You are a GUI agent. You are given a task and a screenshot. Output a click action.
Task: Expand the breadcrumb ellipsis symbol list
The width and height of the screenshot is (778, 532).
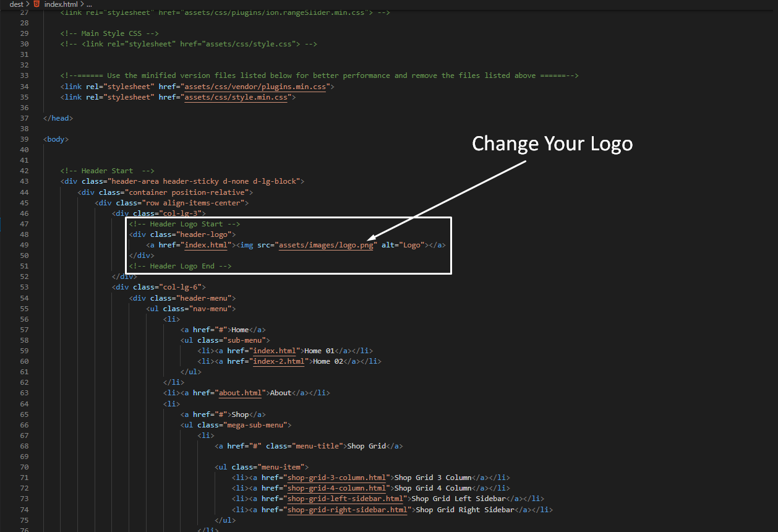(x=89, y=4)
